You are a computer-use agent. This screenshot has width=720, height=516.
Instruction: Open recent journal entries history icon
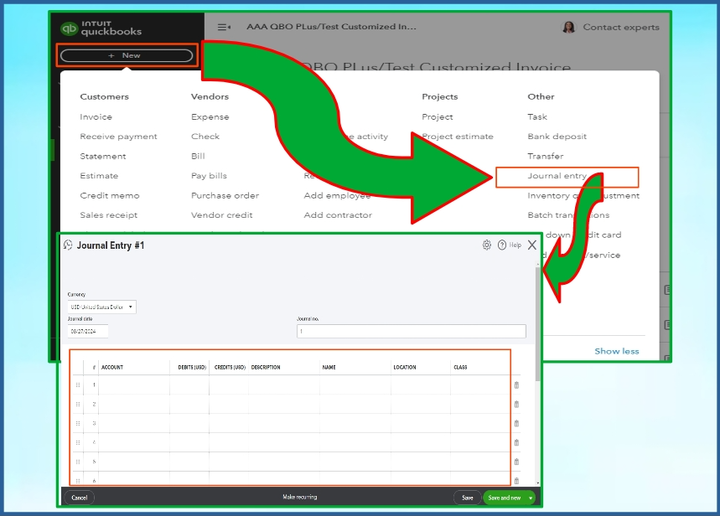(68, 245)
